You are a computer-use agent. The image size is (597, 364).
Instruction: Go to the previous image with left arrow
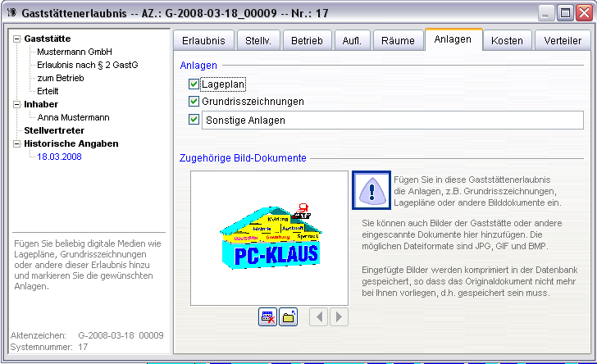coord(319,317)
